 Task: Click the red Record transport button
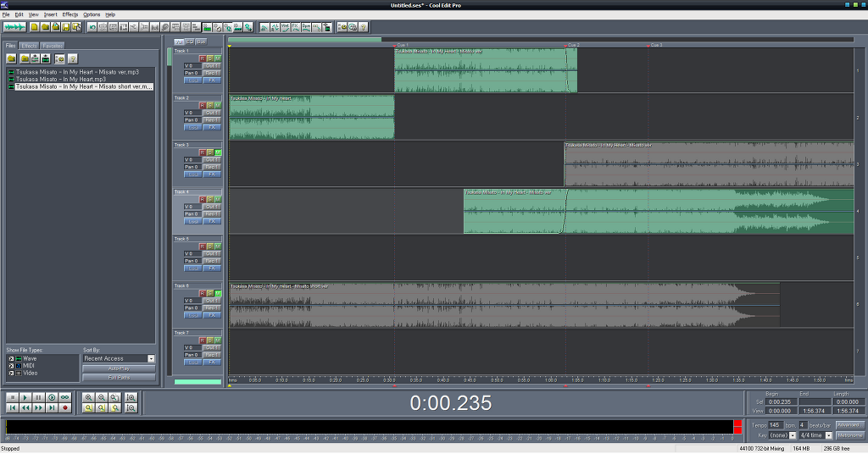[64, 407]
